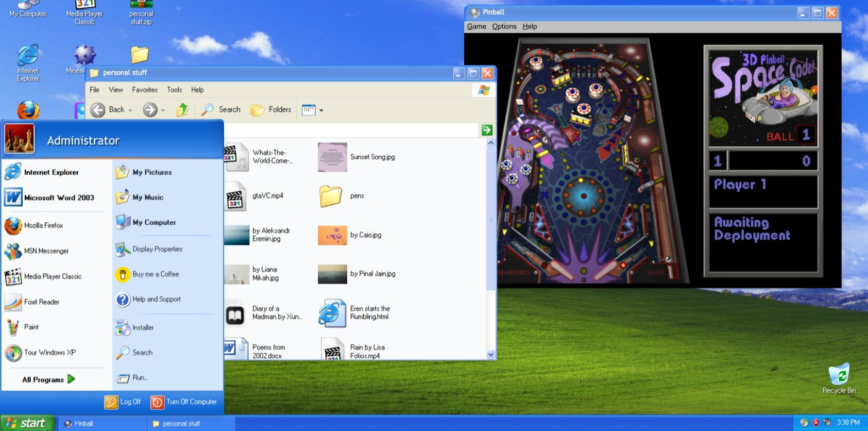
Task: Select Poems from 2002.docx
Action: pos(256,350)
